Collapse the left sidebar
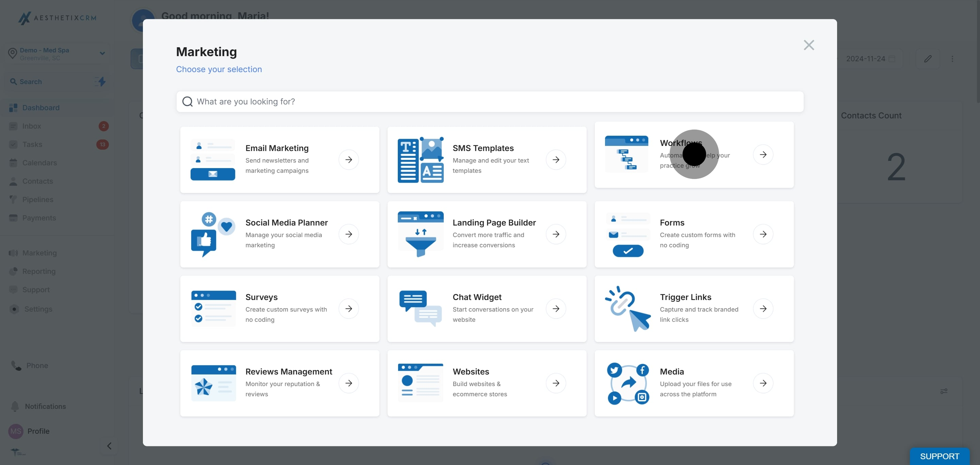 [109, 446]
